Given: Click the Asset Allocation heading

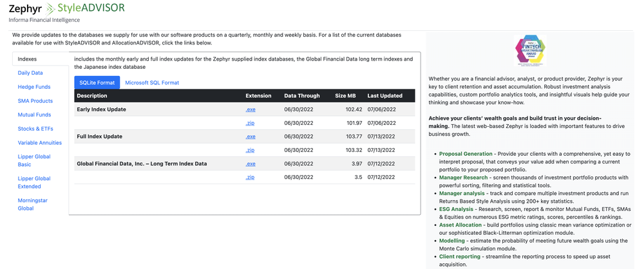Looking at the screenshot, I should [x=460, y=225].
